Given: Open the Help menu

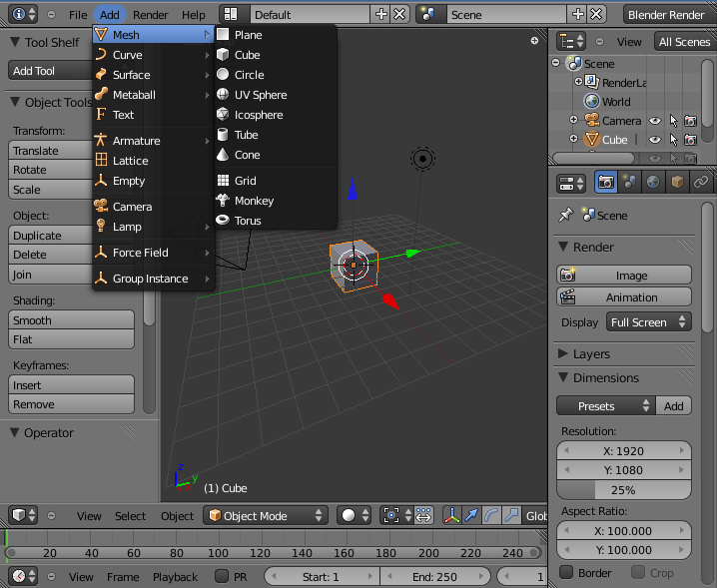Looking at the screenshot, I should click(x=194, y=15).
